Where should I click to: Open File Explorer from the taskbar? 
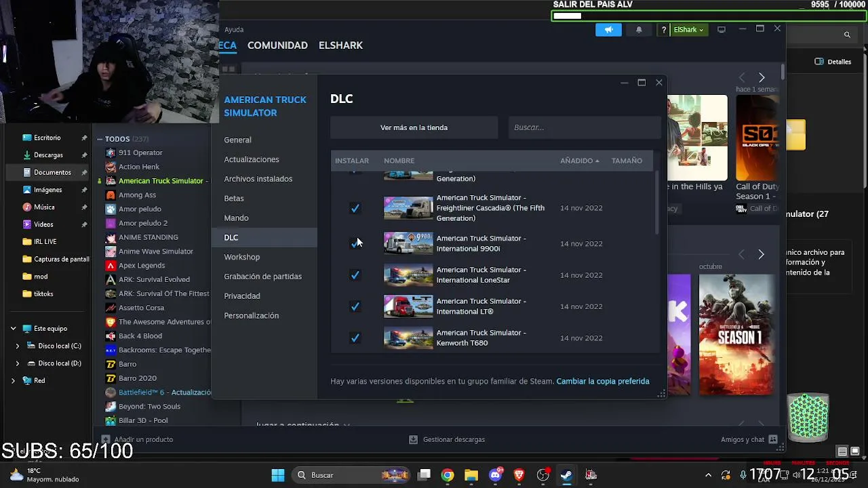click(x=471, y=475)
